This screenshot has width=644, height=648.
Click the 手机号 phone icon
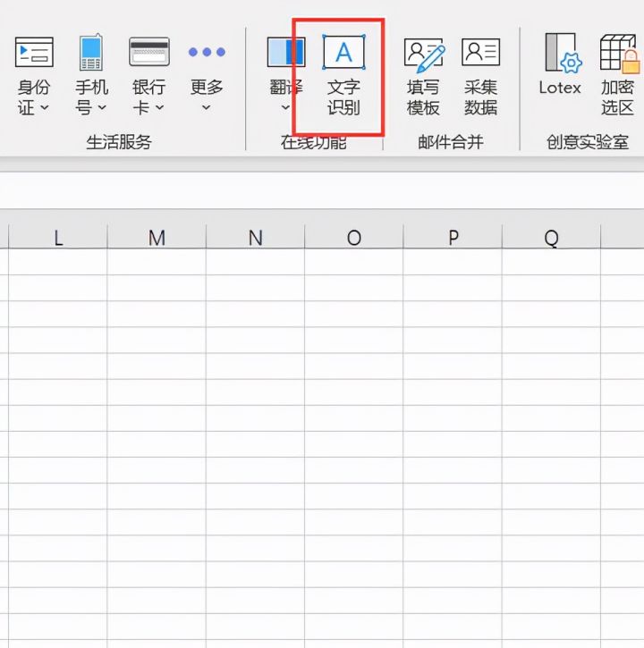91,52
